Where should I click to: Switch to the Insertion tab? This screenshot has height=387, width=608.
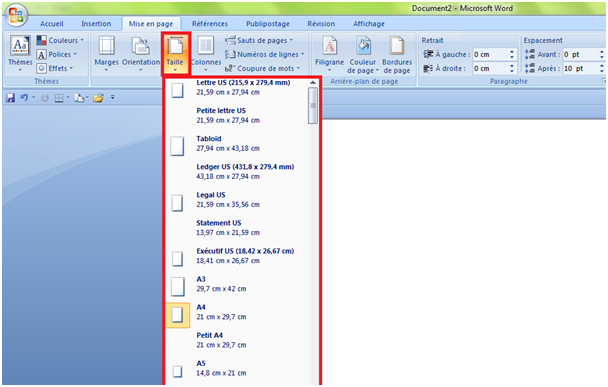coord(96,24)
